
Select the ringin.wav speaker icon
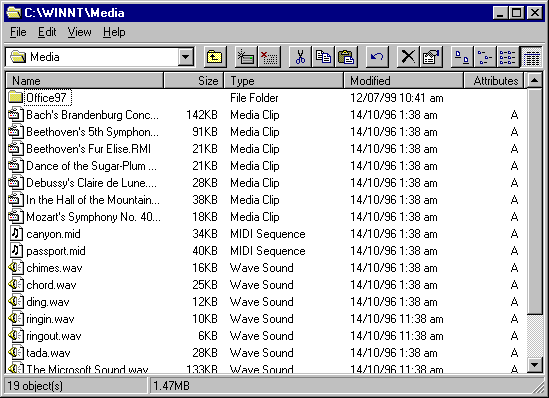pyautogui.click(x=16, y=319)
